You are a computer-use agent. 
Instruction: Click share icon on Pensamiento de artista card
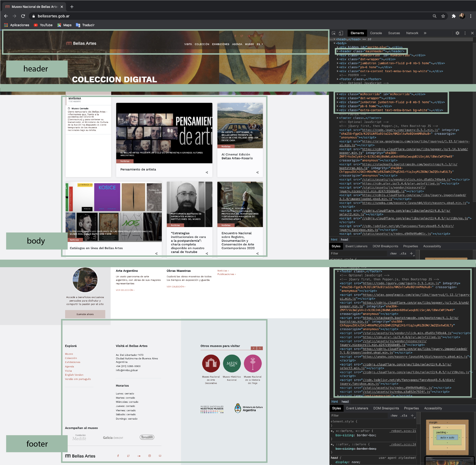pyautogui.click(x=207, y=172)
